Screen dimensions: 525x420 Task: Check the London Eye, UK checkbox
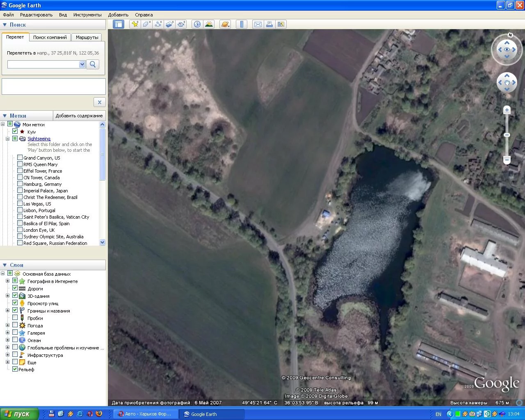[20, 230]
